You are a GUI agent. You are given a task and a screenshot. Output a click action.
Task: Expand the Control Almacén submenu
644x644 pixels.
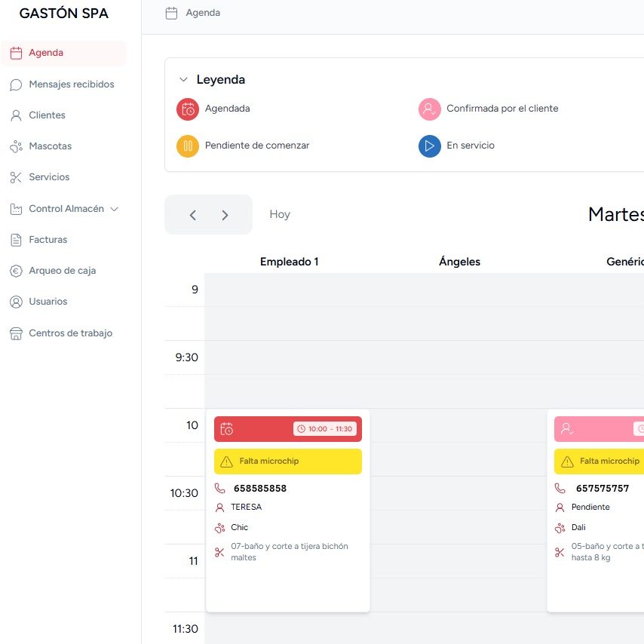[115, 209]
